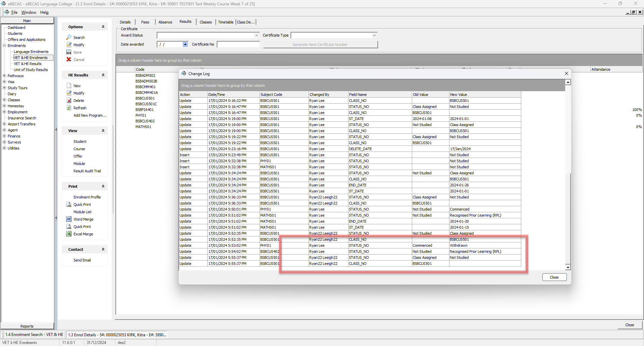Screen dimensions: 644x346
Task: Open the Award Status dropdown
Action: click(x=257, y=35)
